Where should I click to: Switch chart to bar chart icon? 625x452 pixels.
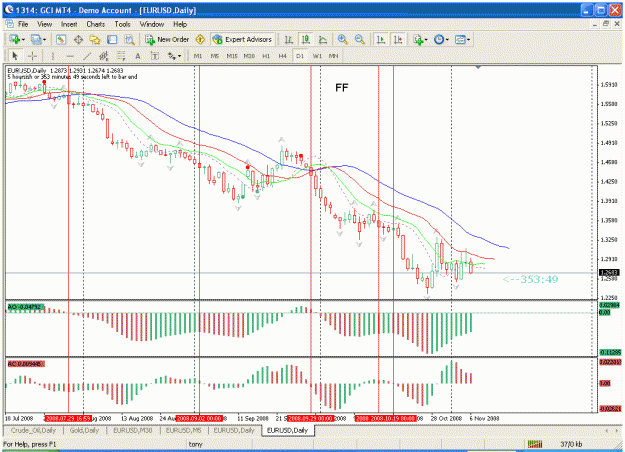pos(289,39)
